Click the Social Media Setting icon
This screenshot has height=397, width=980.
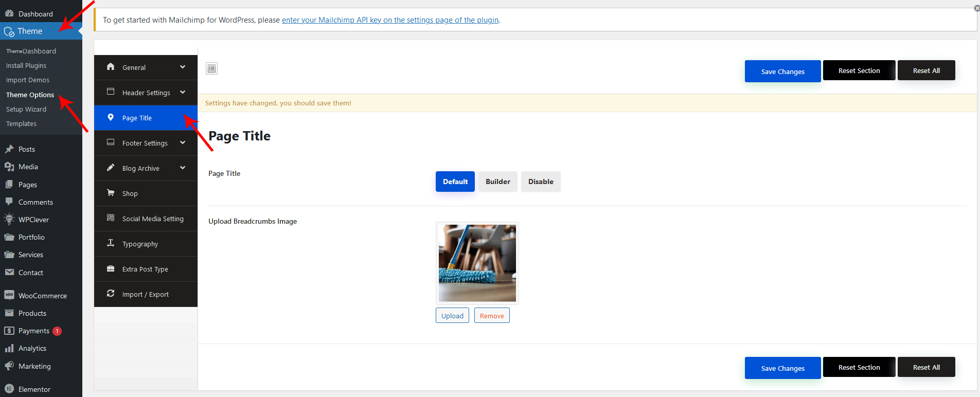pos(111,218)
